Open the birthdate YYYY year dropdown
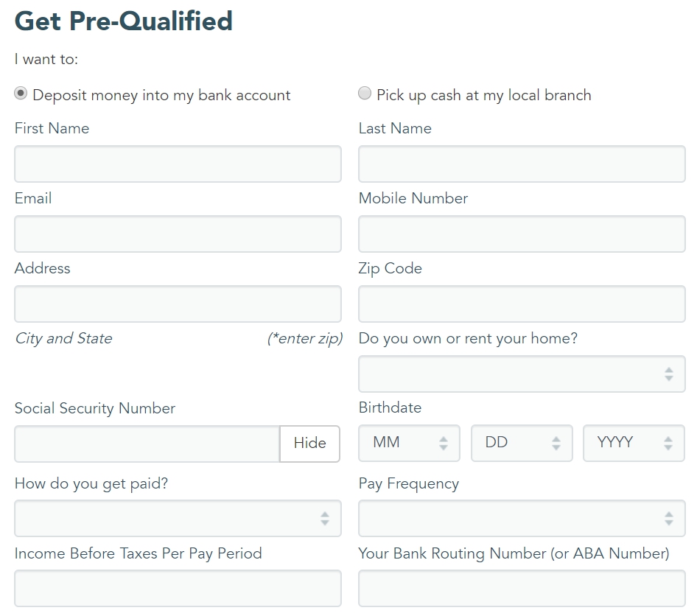The height and width of the screenshot is (616, 697). (x=633, y=443)
